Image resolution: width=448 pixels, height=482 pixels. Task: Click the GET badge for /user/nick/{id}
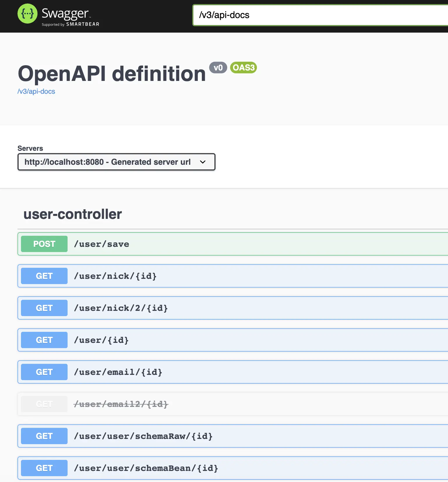pyautogui.click(x=44, y=276)
